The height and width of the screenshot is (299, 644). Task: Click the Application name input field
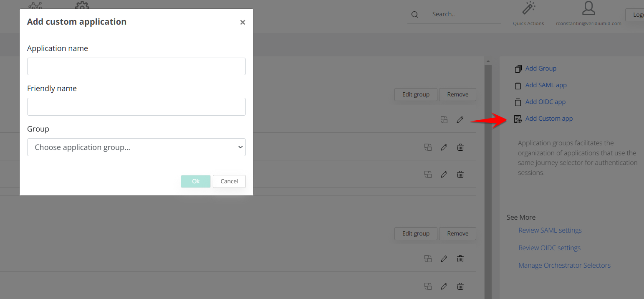[136, 66]
